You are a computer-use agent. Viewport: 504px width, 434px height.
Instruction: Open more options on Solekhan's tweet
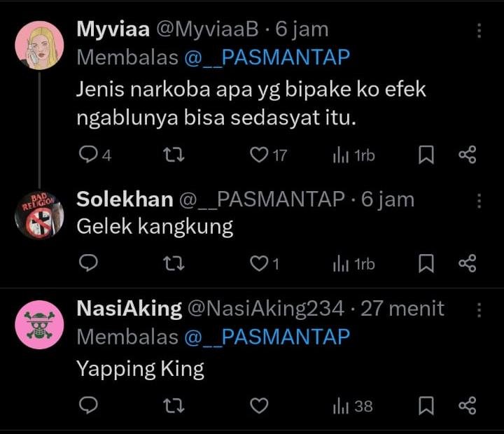[x=479, y=201]
